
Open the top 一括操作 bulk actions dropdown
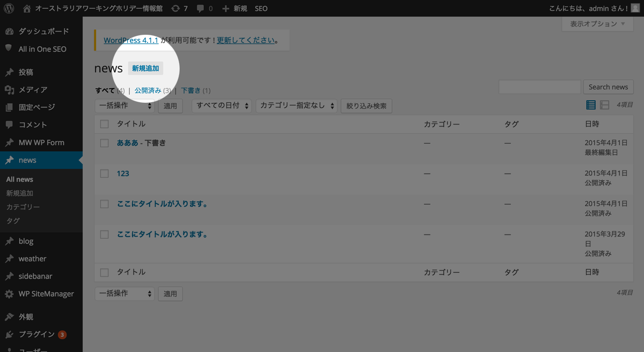tap(125, 106)
